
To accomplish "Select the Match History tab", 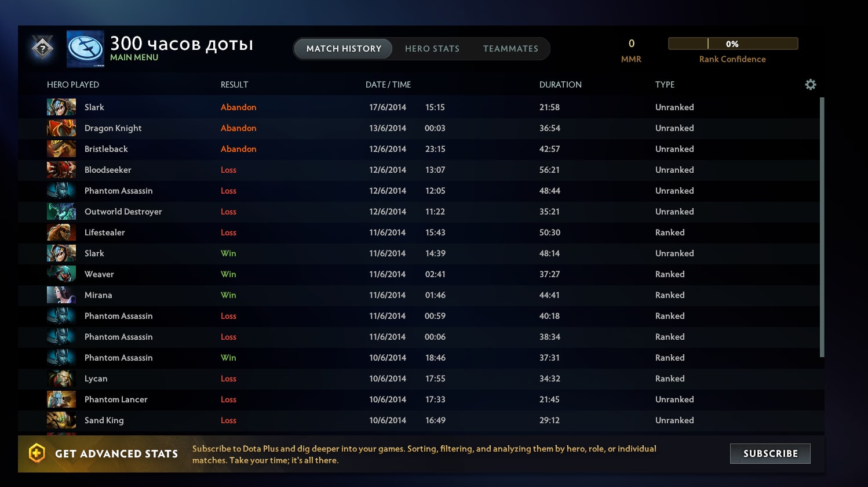I will click(x=344, y=49).
